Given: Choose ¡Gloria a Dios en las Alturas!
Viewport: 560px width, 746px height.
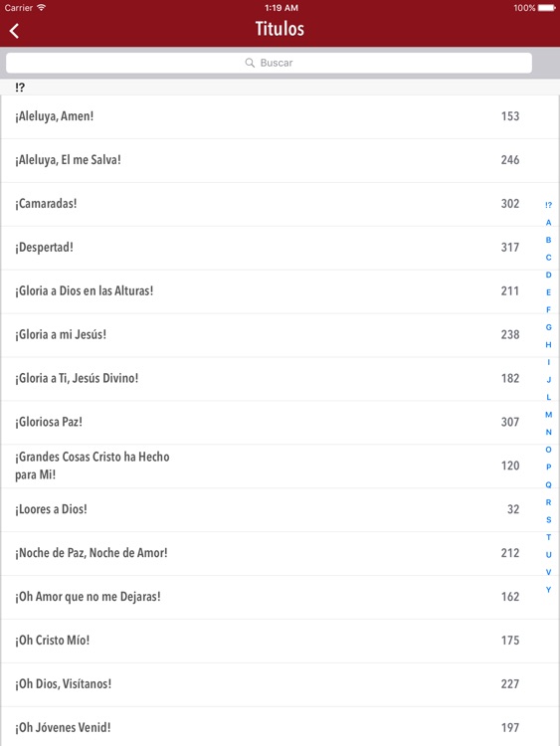Looking at the screenshot, I should 280,291.
